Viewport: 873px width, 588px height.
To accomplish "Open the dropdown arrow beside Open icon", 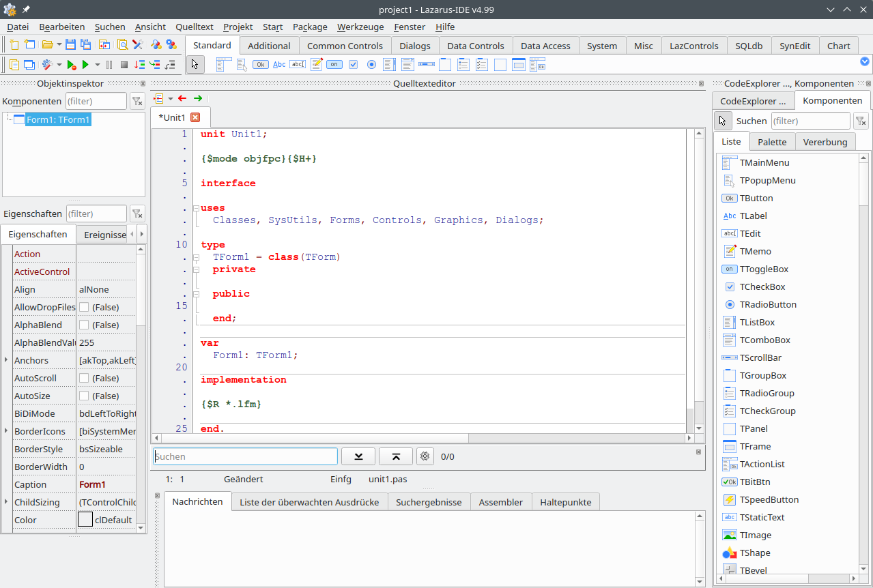I will 59,44.
